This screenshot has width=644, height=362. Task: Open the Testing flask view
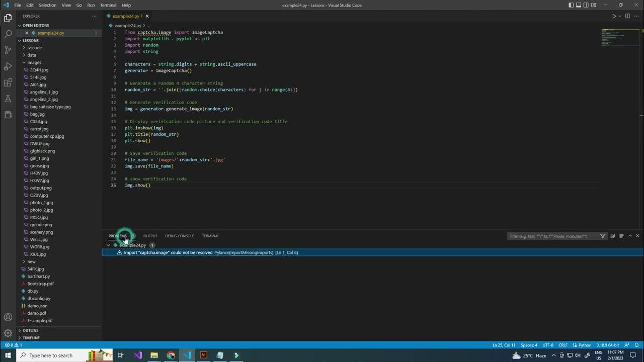(x=8, y=99)
